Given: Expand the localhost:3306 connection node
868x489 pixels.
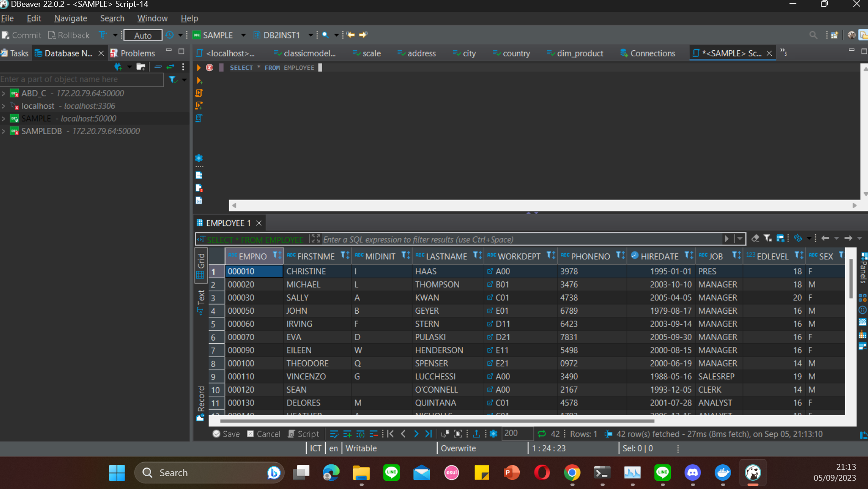Looking at the screenshot, I should [x=4, y=106].
